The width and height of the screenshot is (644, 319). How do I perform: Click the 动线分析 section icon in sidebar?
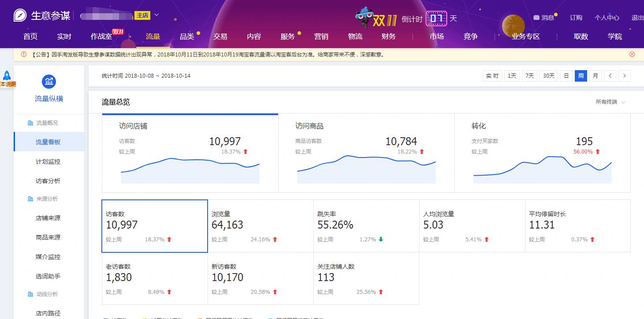pos(30,294)
